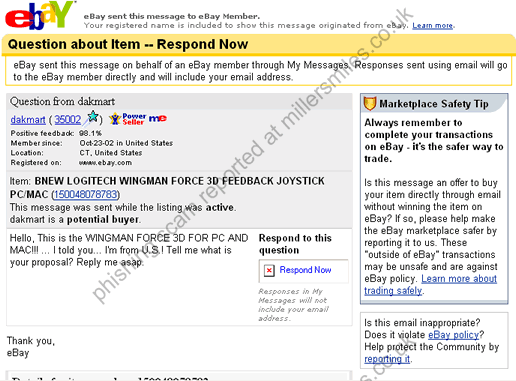
Task: Open feedback score 35002
Action: pos(68,119)
